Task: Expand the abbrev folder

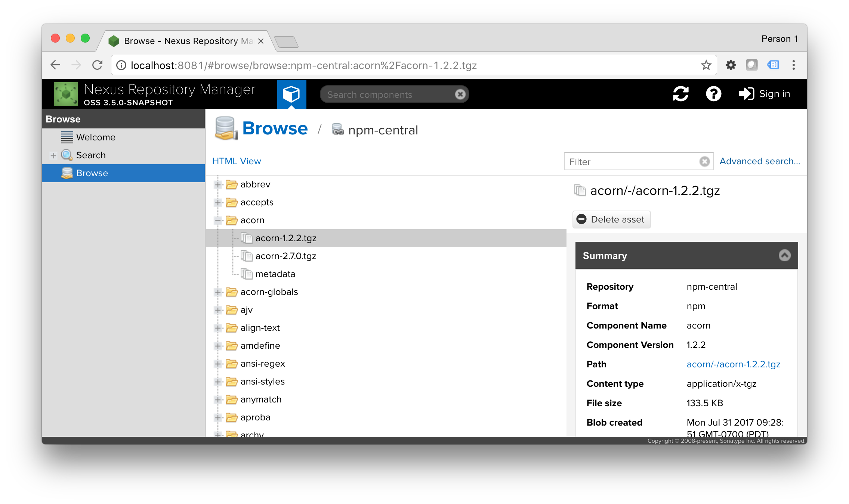Action: (218, 185)
